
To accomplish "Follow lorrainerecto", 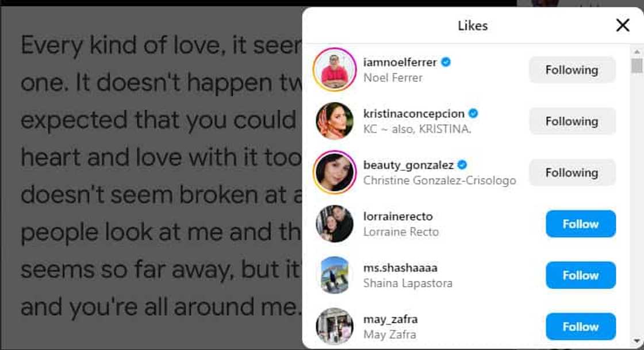I will point(580,224).
